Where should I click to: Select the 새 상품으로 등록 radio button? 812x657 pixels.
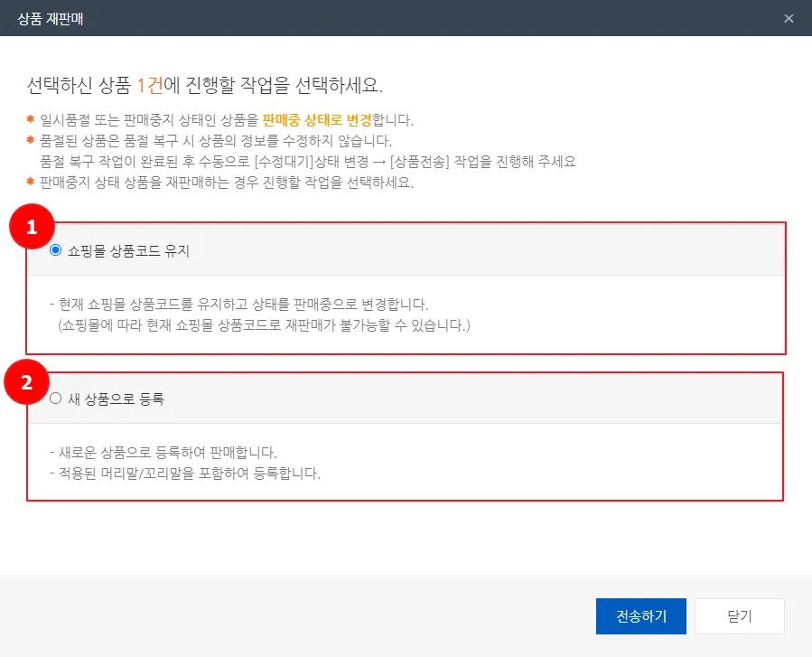56,399
